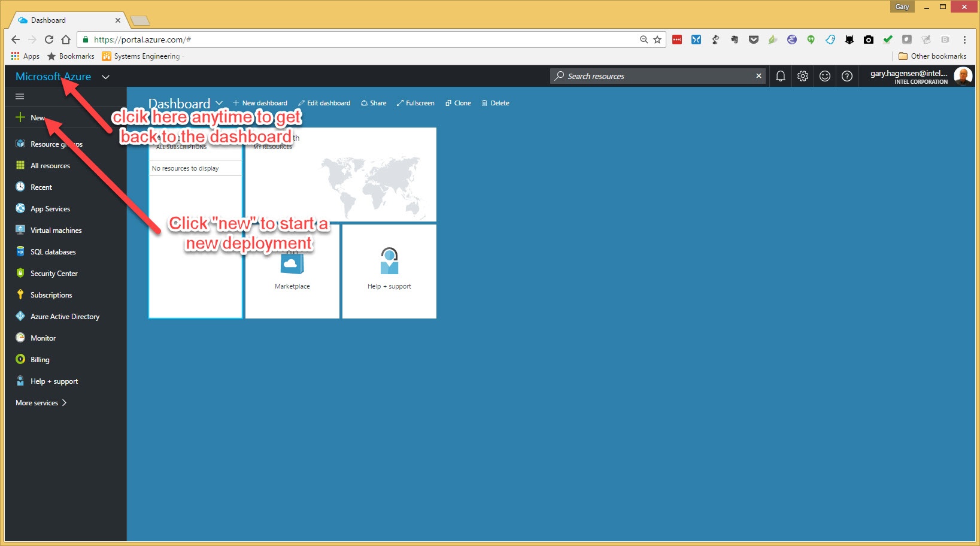
Task: Open portal settings gear icon
Action: click(803, 76)
